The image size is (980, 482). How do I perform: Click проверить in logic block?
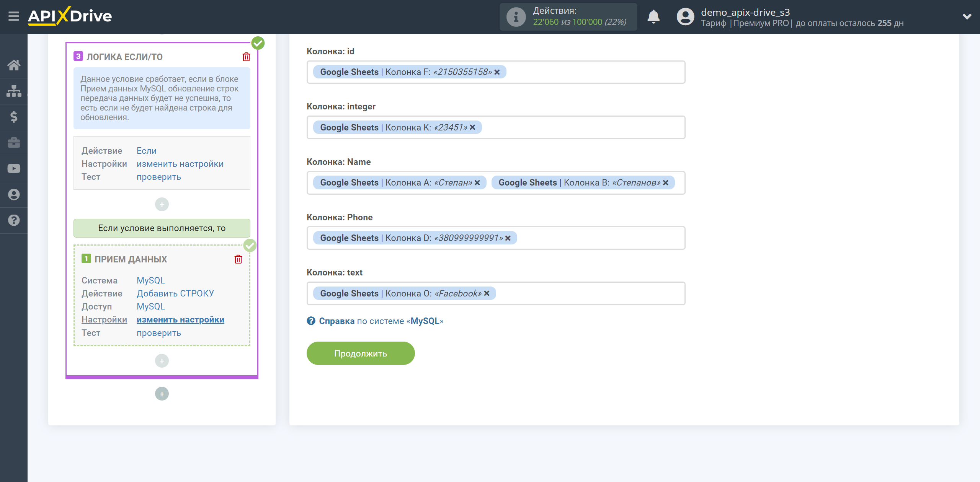coord(159,177)
